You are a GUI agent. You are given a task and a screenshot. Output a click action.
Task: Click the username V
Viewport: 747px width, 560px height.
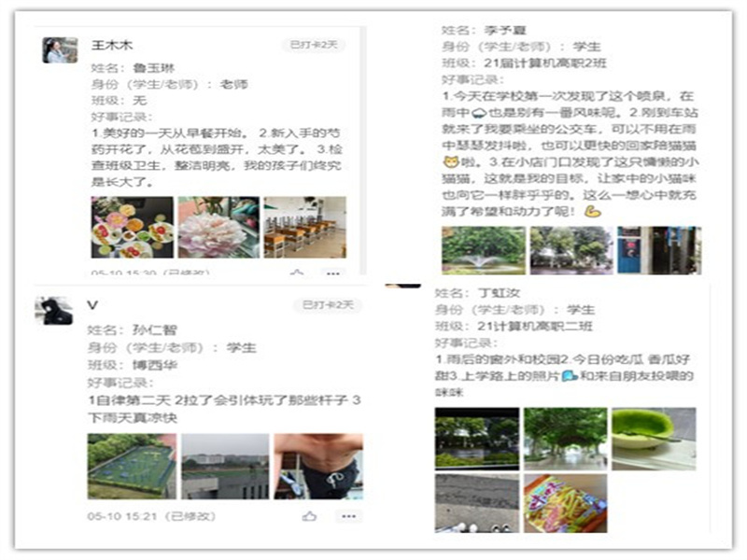click(x=92, y=305)
